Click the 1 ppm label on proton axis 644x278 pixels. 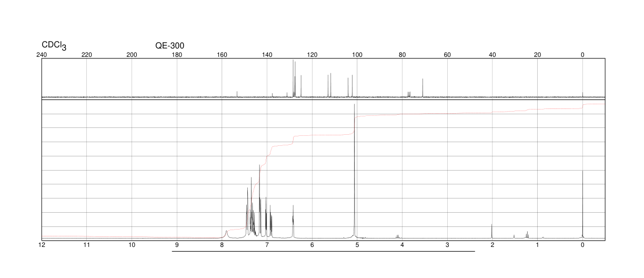coord(537,245)
